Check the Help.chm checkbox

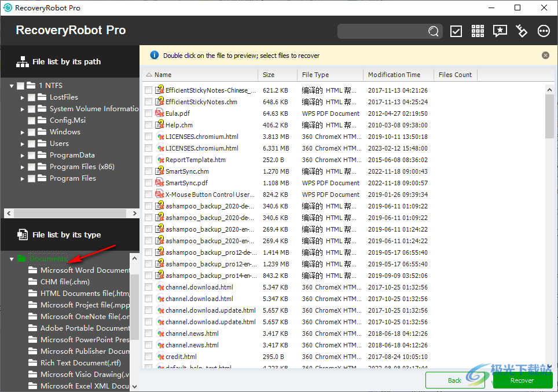tap(148, 125)
